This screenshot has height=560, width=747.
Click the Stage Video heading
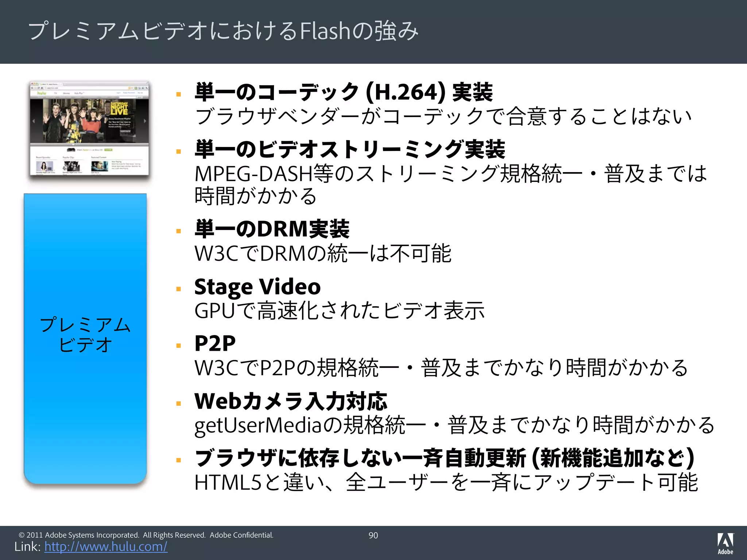tap(258, 287)
